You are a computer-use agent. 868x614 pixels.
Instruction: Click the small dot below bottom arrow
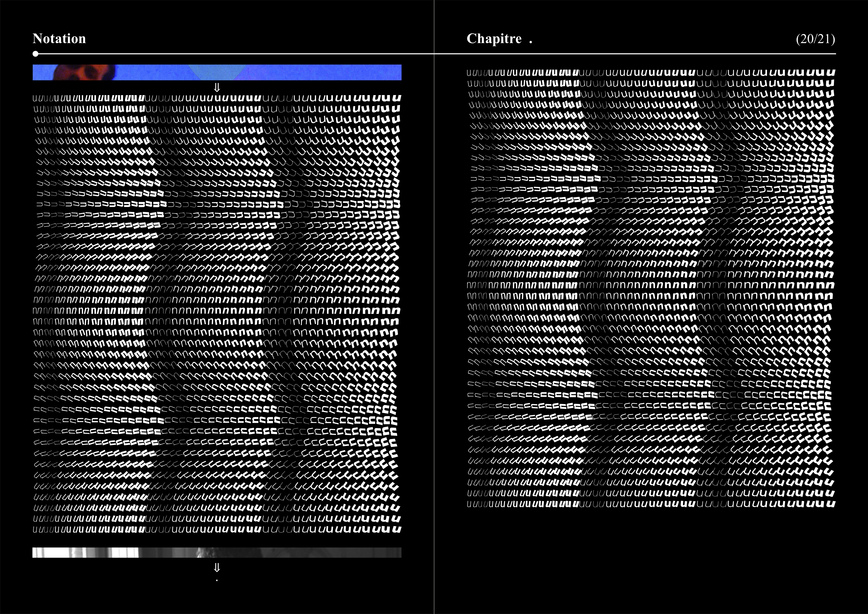217,580
